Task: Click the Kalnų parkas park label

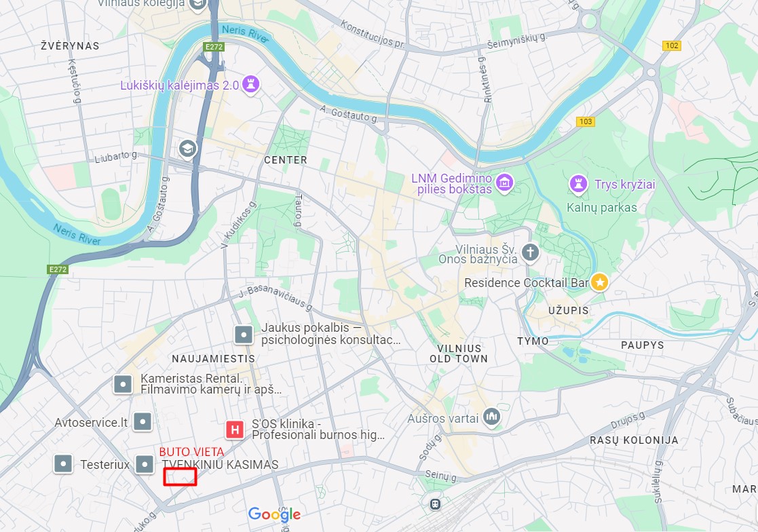Action: 601,208
